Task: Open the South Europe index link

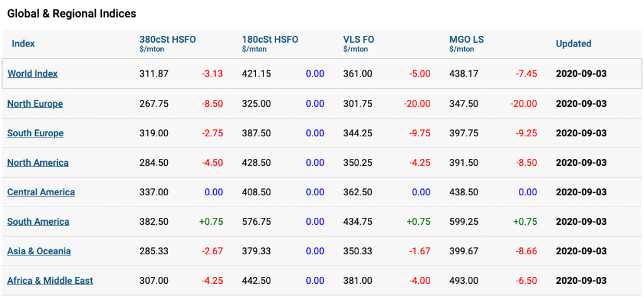Action: (35, 133)
